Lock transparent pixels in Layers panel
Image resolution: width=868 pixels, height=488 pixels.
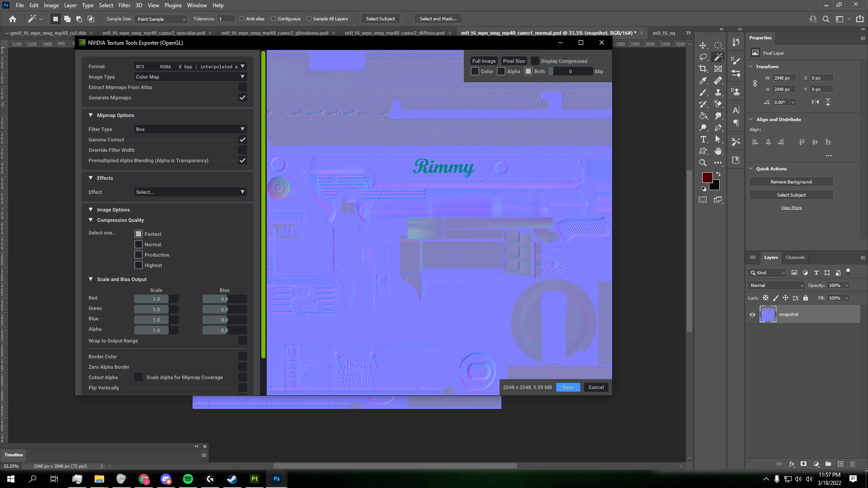(x=765, y=298)
